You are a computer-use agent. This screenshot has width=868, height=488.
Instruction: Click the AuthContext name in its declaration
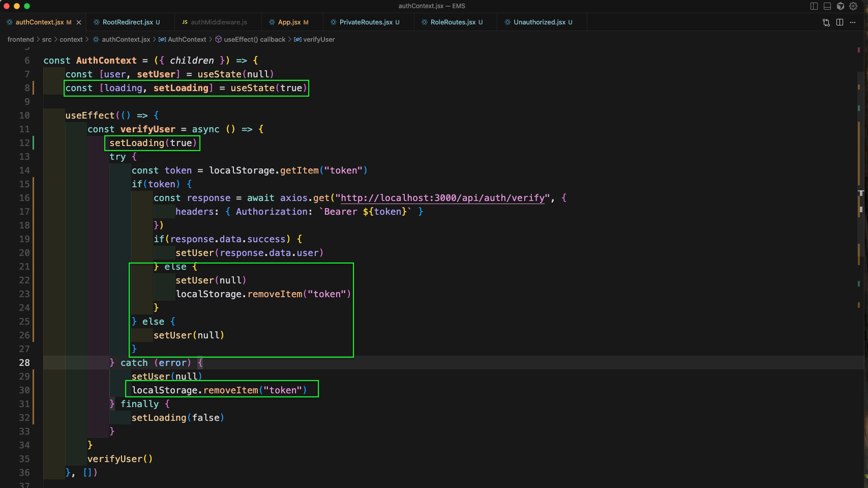click(x=106, y=61)
